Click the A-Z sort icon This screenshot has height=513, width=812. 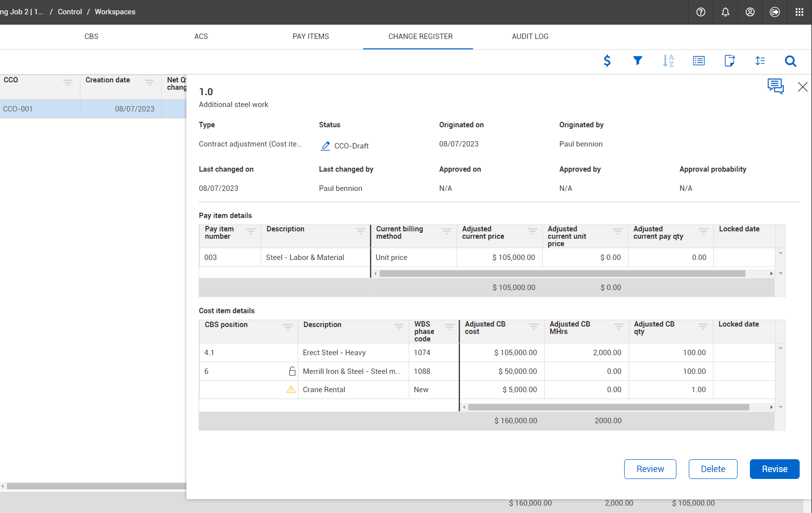(x=668, y=61)
